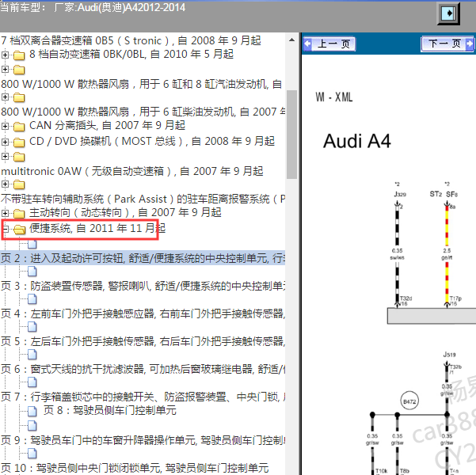Select 便捷系统, 自 2011 年 11 月起

click(97, 228)
